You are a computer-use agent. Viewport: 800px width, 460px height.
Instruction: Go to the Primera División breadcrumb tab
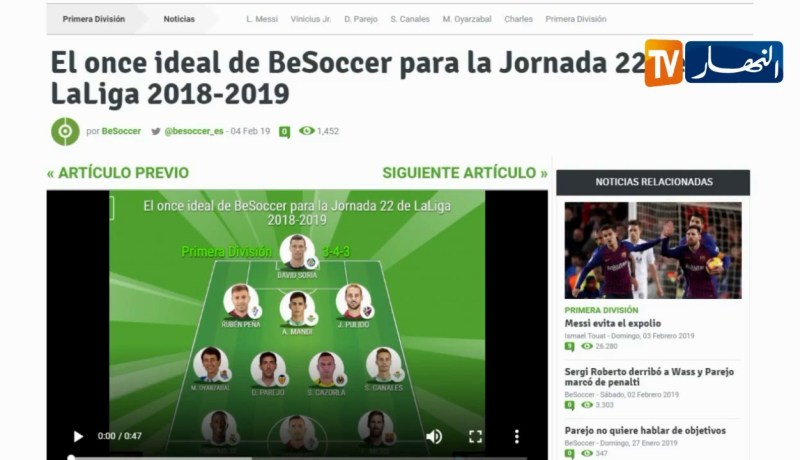93,19
